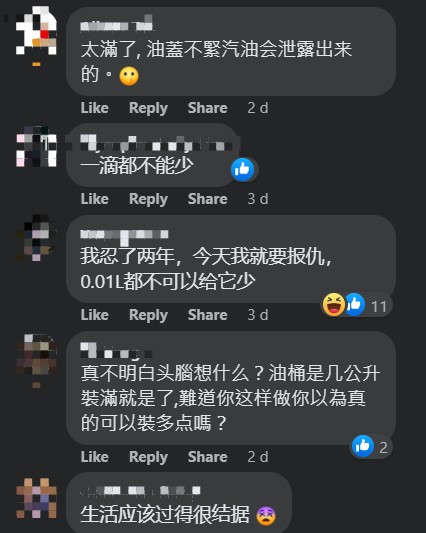Reply to the 我忍了两年 comment
The height and width of the screenshot is (533, 426).
(x=148, y=315)
